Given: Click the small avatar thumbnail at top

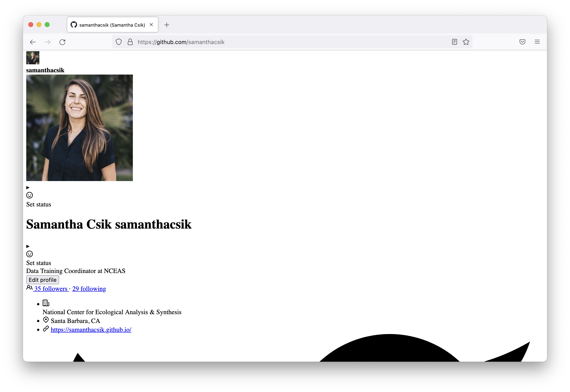Looking at the screenshot, I should pos(33,58).
